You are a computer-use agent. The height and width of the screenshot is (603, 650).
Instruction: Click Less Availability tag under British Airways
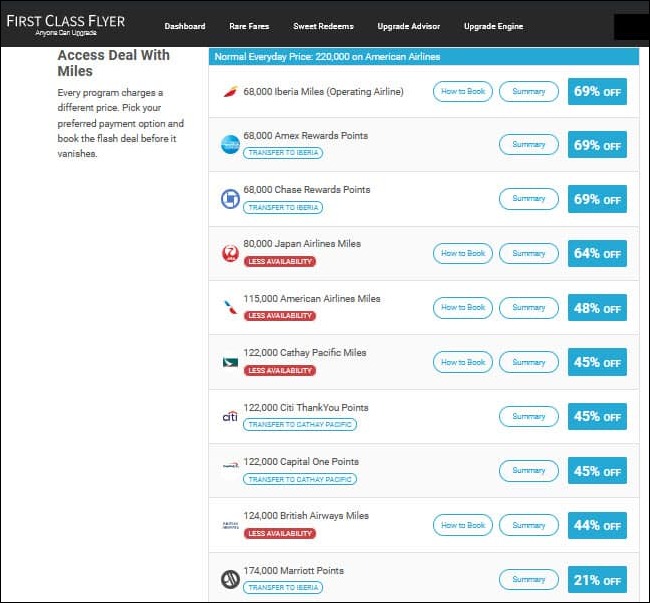280,534
